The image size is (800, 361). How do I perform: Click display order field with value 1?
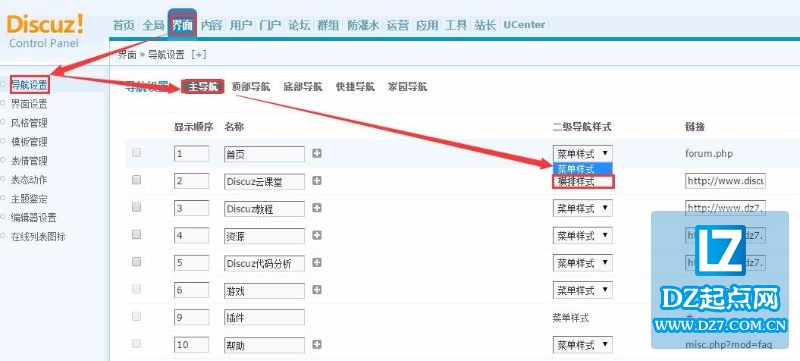[191, 153]
